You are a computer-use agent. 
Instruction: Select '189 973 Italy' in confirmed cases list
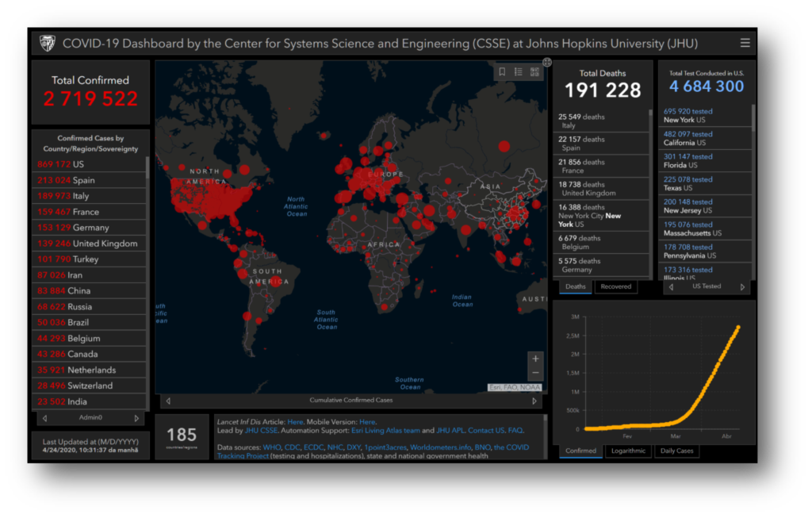[89, 196]
